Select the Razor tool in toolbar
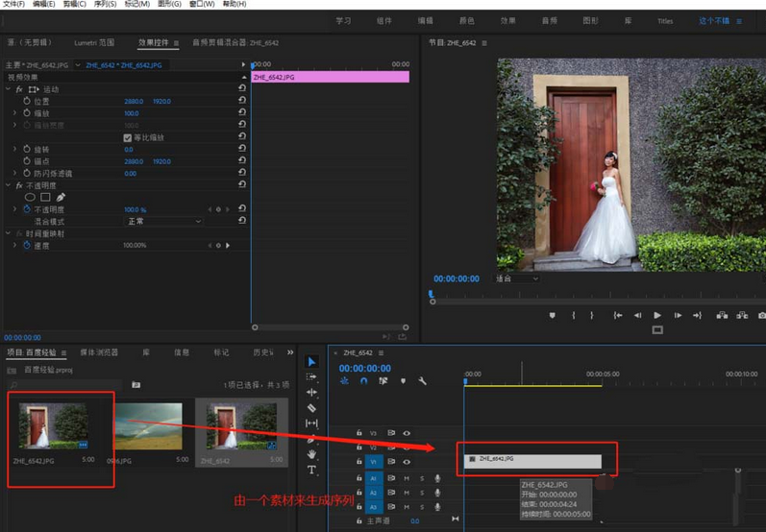 (312, 408)
